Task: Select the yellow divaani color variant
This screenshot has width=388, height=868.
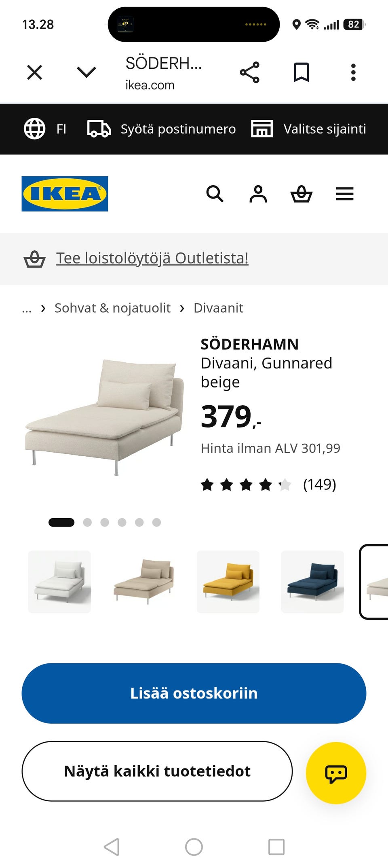Action: (228, 582)
